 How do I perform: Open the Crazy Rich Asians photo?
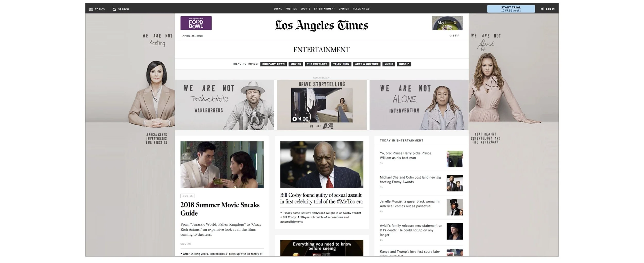click(222, 165)
